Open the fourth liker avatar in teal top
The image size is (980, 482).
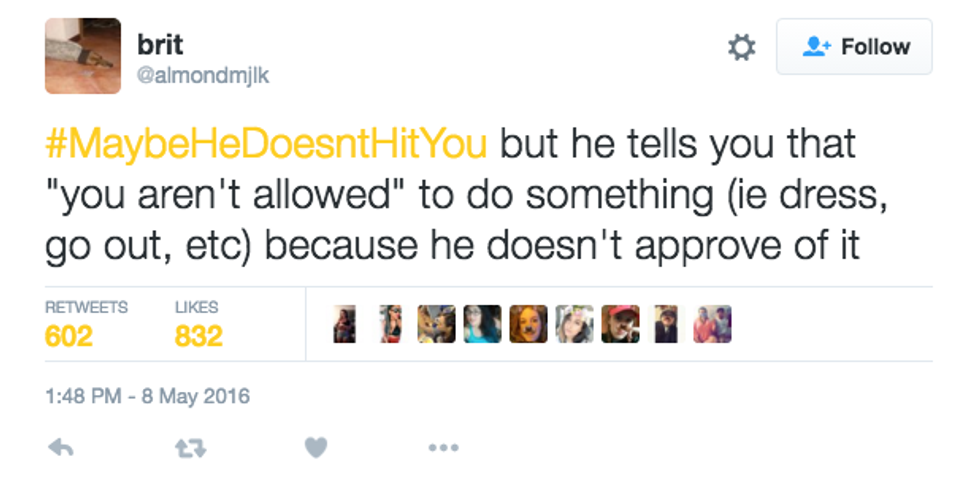pos(482,324)
